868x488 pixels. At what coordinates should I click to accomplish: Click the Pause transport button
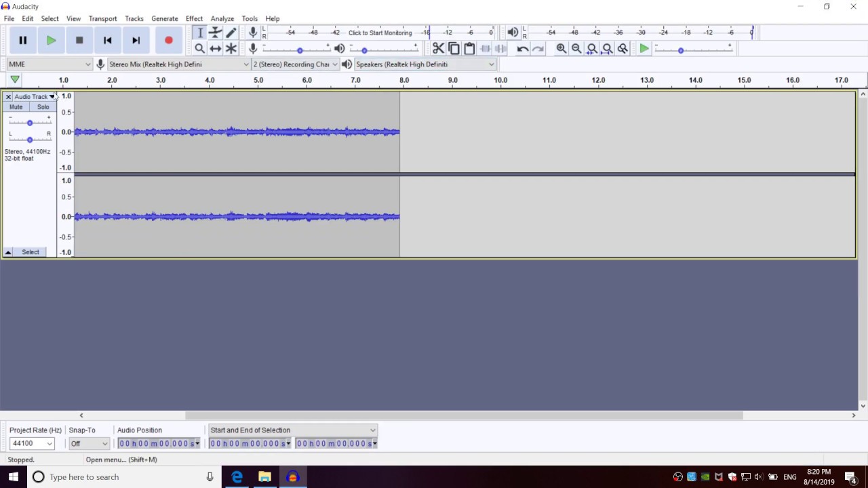(22, 41)
